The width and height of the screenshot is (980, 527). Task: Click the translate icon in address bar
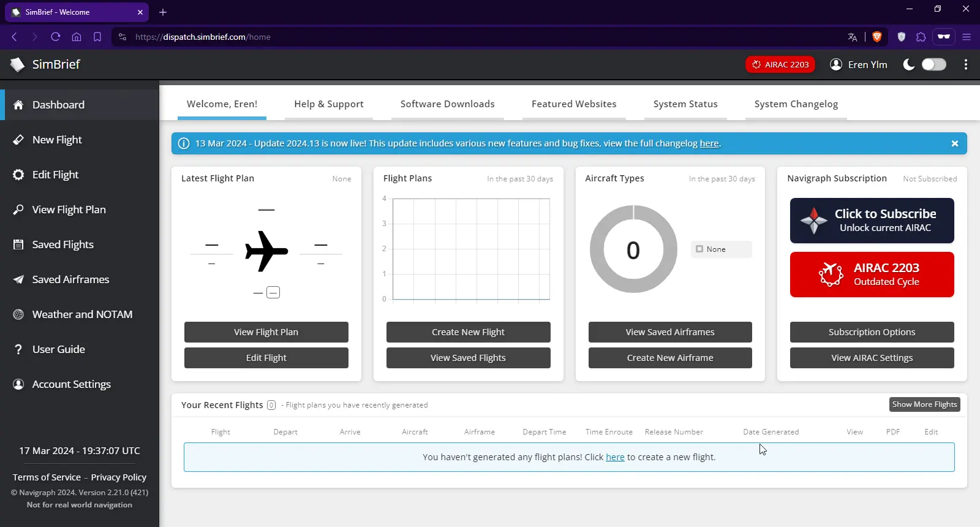pyautogui.click(x=853, y=37)
